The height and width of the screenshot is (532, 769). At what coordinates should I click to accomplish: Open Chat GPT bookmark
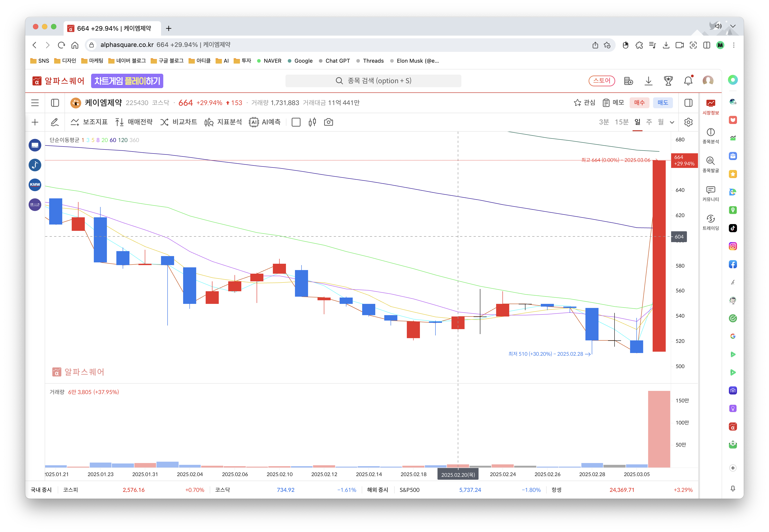pos(334,61)
